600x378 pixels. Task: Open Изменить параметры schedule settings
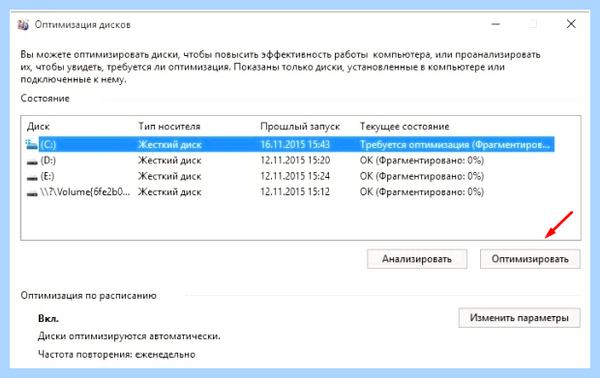click(519, 318)
